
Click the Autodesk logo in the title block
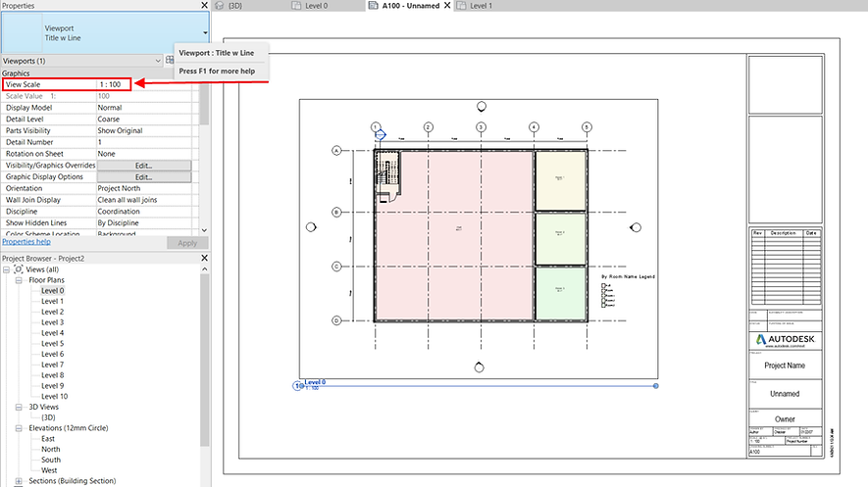pyautogui.click(x=785, y=339)
